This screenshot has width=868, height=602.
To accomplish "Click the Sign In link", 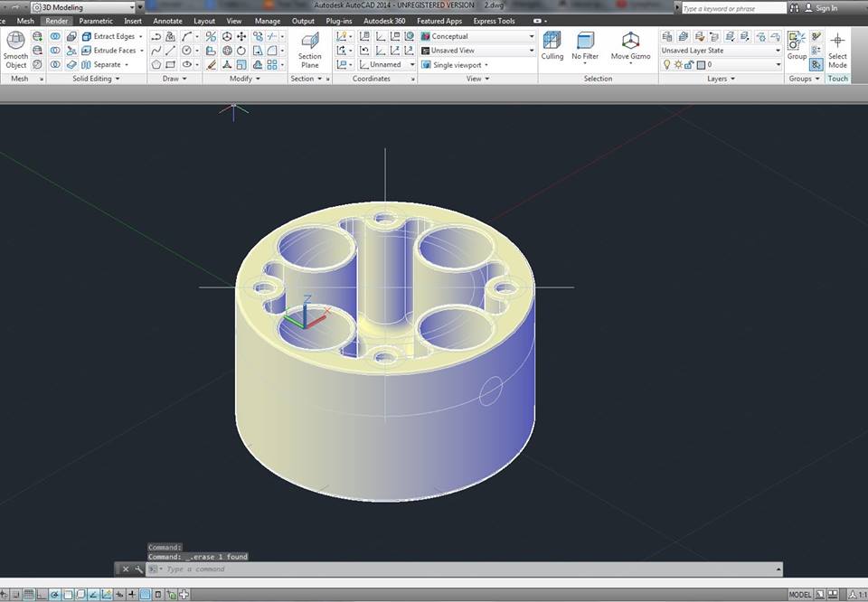I will click(x=826, y=8).
